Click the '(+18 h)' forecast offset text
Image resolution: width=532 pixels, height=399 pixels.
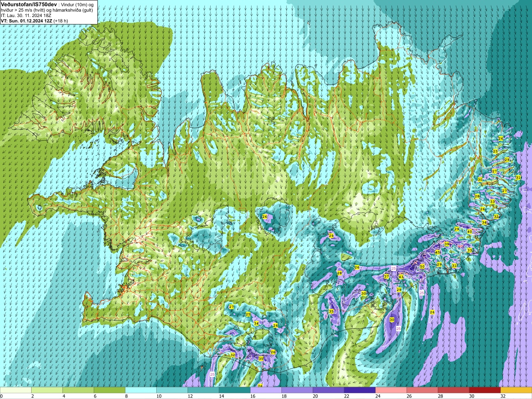click(x=61, y=20)
